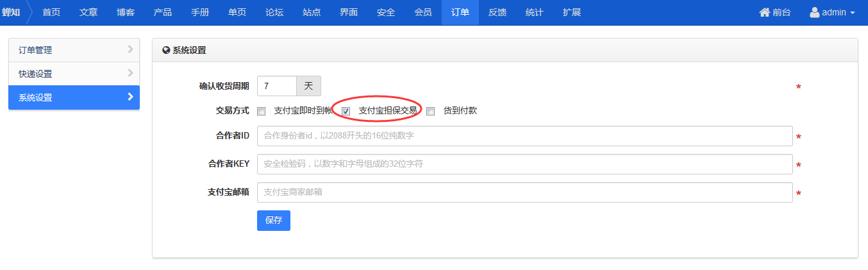Open the 扩展 menu
Viewport: 868px width, 270px height.
[572, 12]
